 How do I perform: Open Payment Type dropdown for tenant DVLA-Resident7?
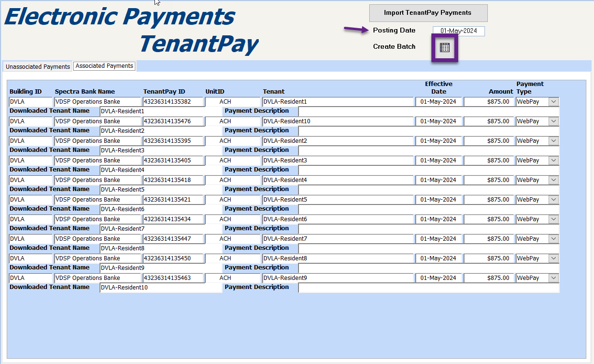553,239
